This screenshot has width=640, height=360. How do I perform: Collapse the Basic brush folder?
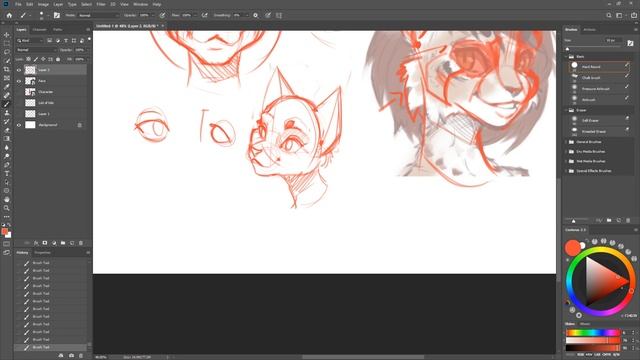pos(567,57)
